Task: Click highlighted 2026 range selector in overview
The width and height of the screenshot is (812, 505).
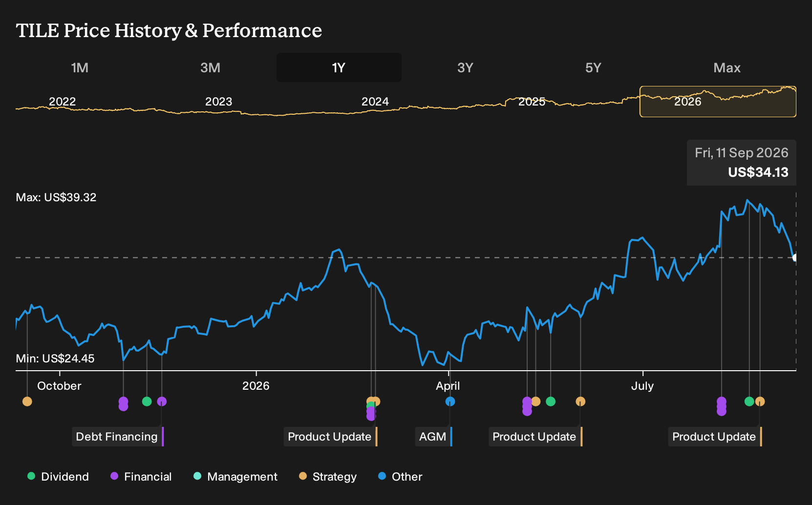Action: click(x=718, y=102)
